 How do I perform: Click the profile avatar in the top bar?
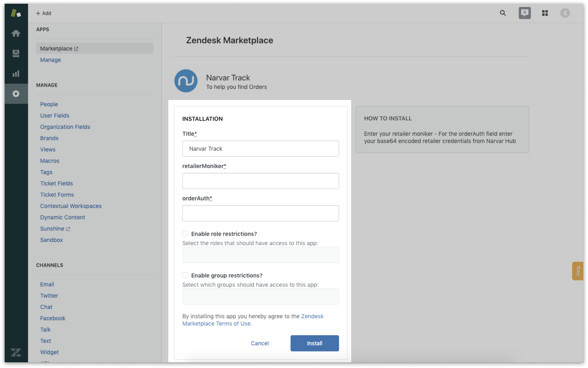pyautogui.click(x=565, y=13)
